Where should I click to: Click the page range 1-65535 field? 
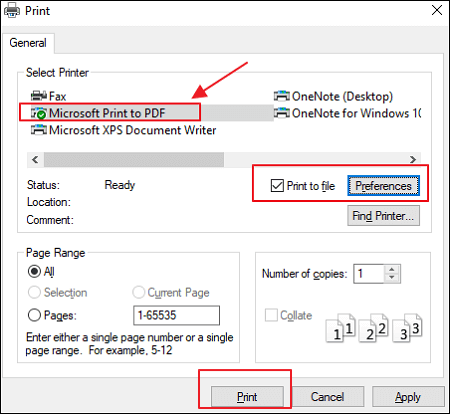coord(176,315)
